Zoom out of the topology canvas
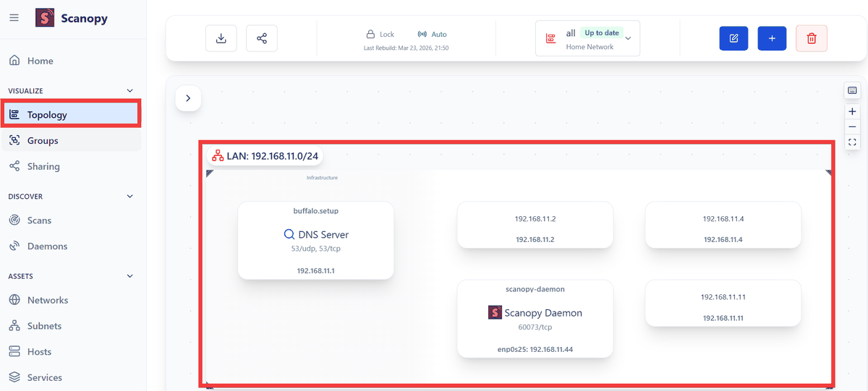Viewport: 868px width, 391px height. (852, 126)
